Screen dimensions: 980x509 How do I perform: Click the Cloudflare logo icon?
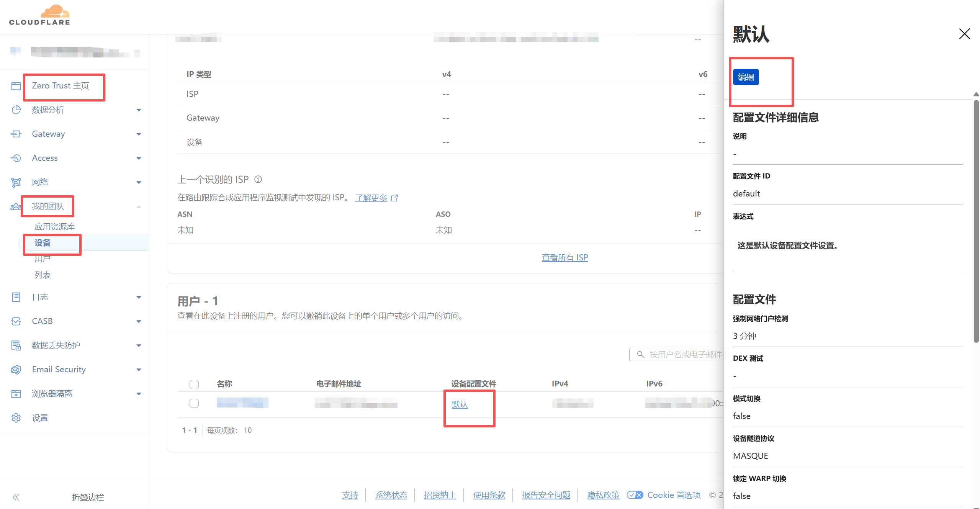tap(55, 11)
